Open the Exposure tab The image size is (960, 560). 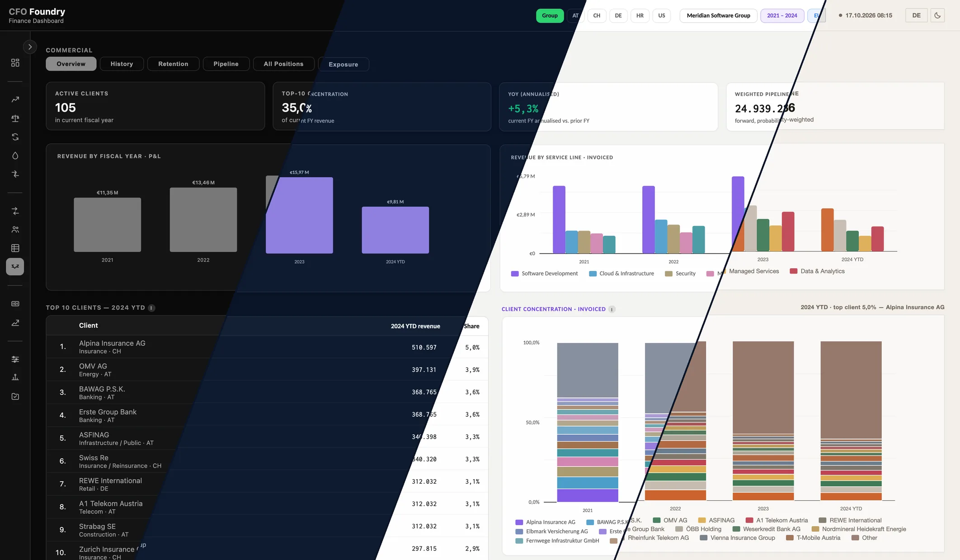tap(344, 64)
